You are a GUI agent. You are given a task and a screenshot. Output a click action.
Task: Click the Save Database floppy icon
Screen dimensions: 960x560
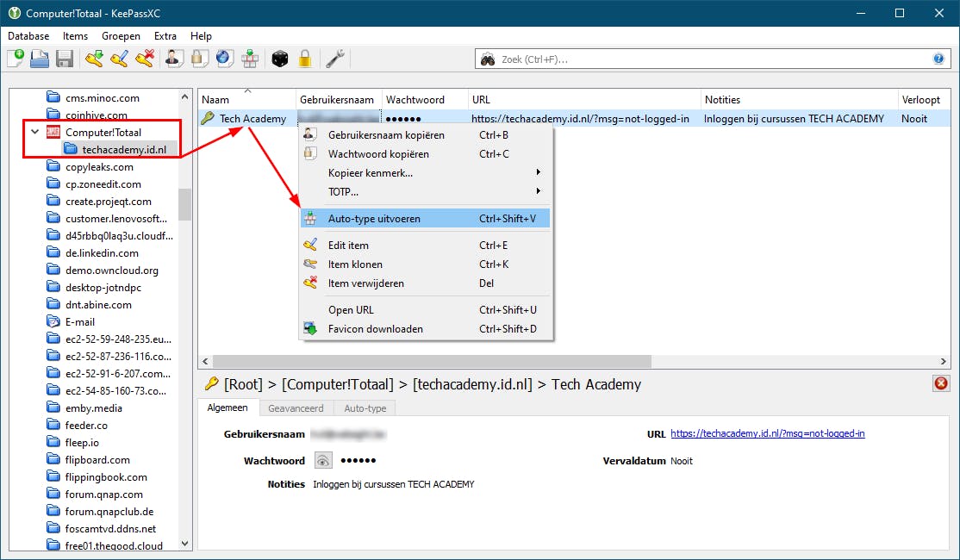[x=65, y=59]
